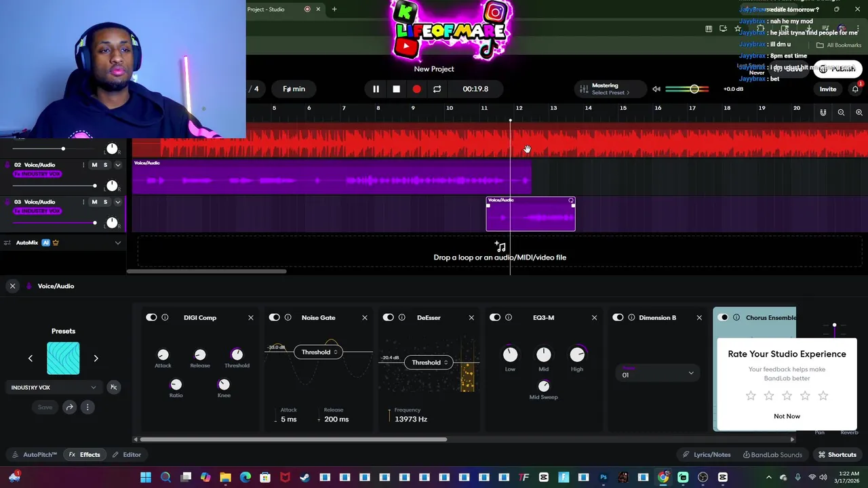
Task: Toggle loop cycle mode
Action: pyautogui.click(x=437, y=89)
